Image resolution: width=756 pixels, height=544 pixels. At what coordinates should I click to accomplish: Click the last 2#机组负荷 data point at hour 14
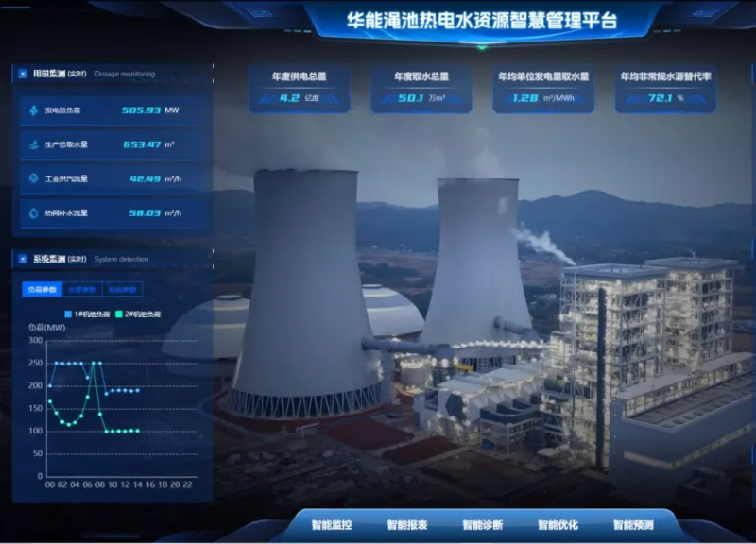coord(138,432)
